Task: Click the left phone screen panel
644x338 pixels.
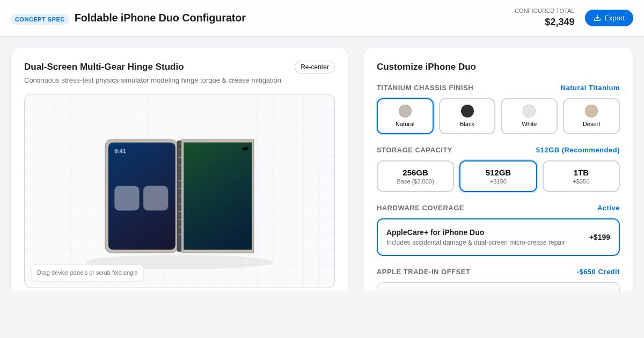Action: pyautogui.click(x=142, y=196)
